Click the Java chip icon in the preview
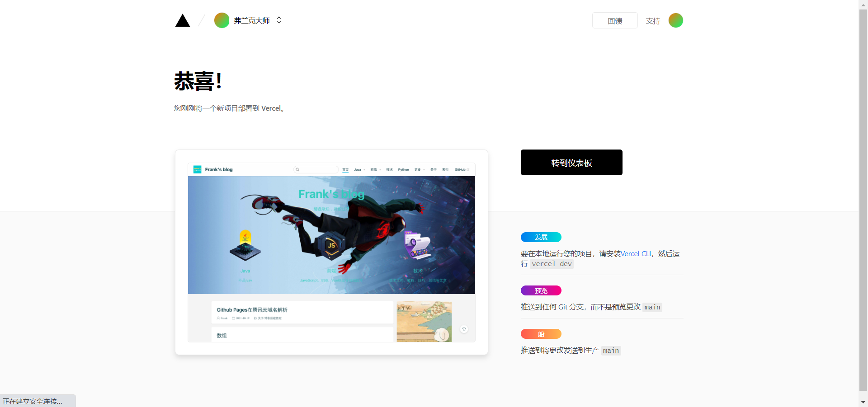 pos(245,246)
